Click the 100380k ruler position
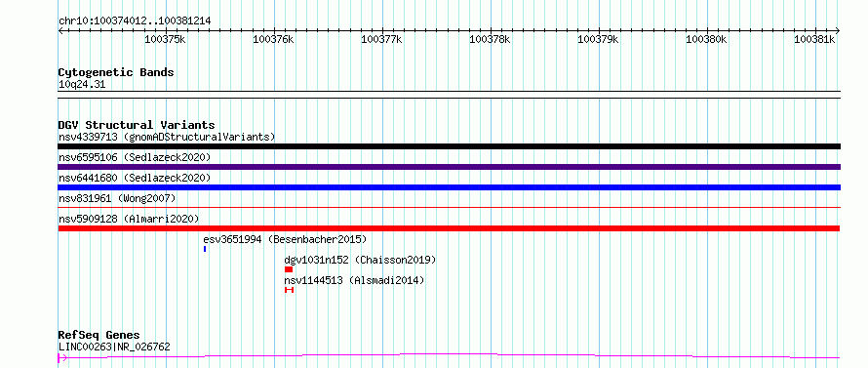 coord(707,39)
